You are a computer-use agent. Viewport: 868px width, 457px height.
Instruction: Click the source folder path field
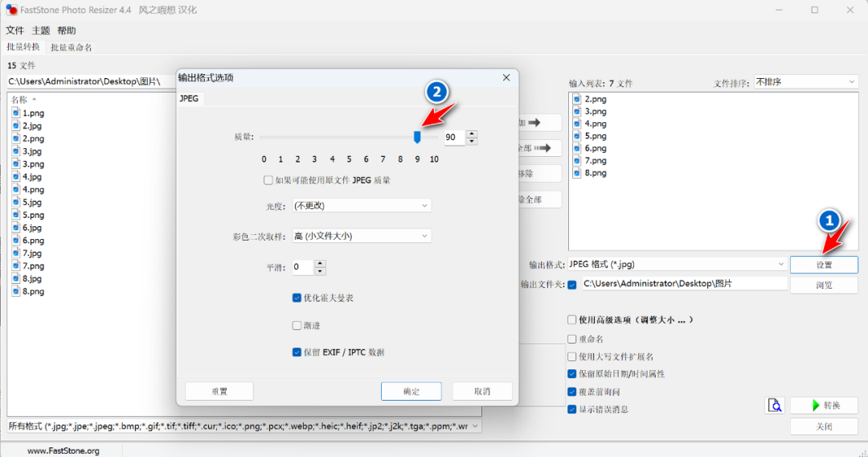click(x=92, y=81)
